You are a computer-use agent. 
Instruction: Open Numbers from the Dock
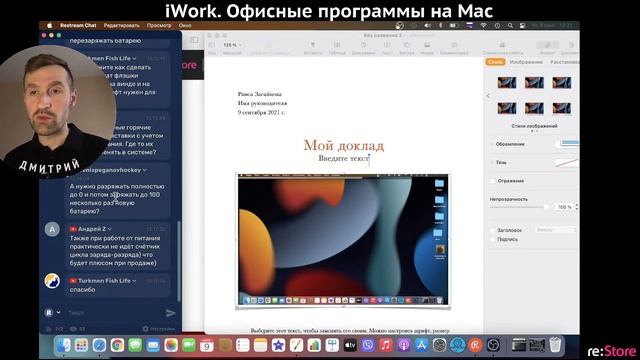click(x=314, y=346)
